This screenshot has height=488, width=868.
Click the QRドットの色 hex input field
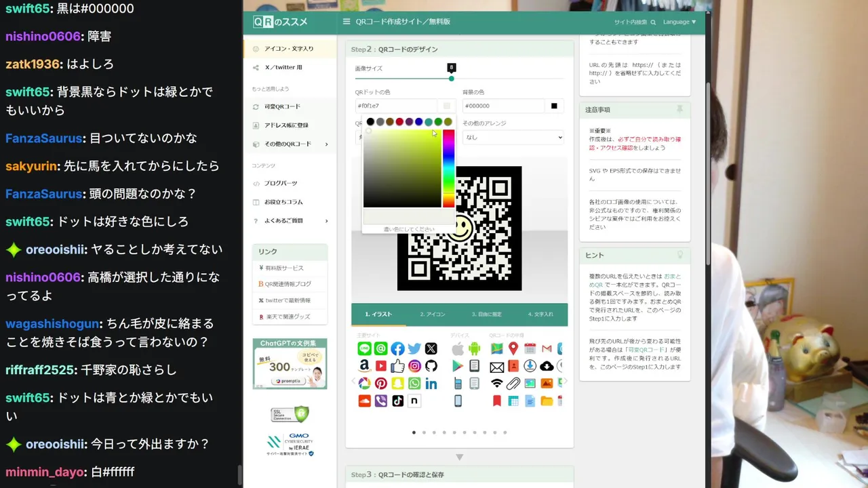coord(397,106)
